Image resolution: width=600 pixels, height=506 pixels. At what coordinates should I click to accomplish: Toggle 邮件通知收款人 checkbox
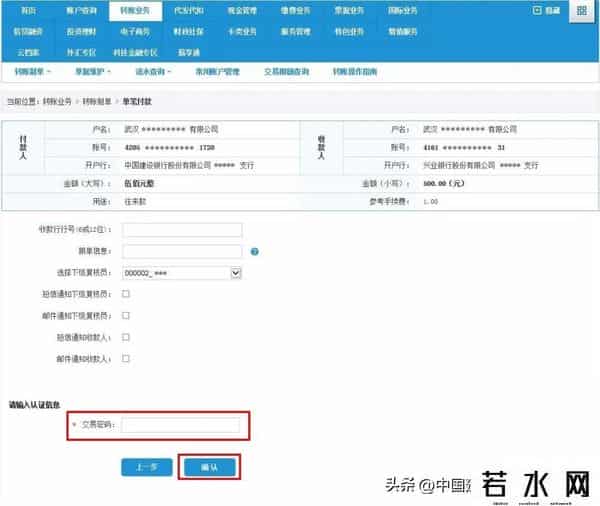[125, 358]
